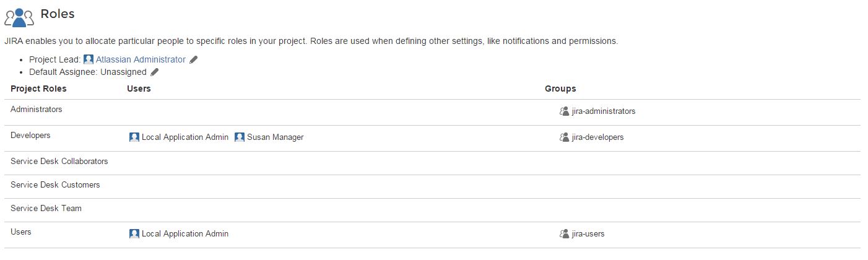The height and width of the screenshot is (260, 868).
Task: Select the jira-developers group name
Action: pyautogui.click(x=598, y=137)
